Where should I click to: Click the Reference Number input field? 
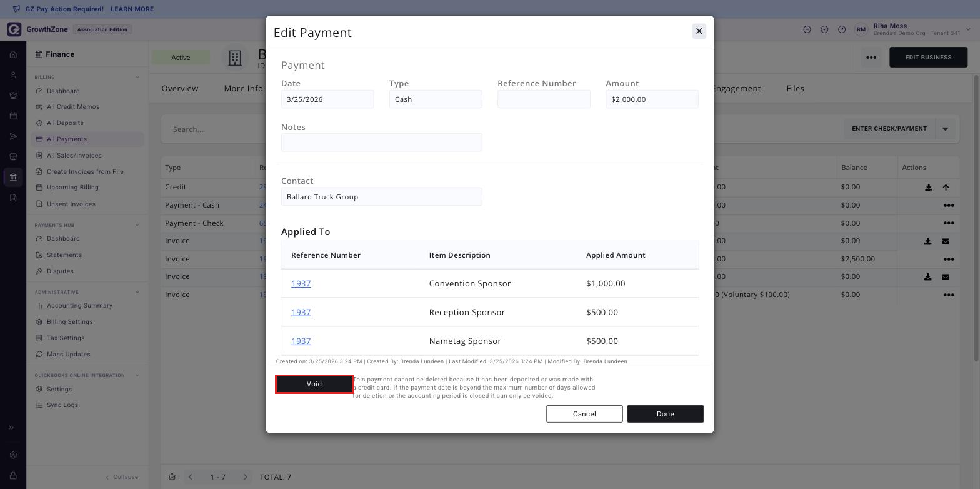tap(544, 99)
